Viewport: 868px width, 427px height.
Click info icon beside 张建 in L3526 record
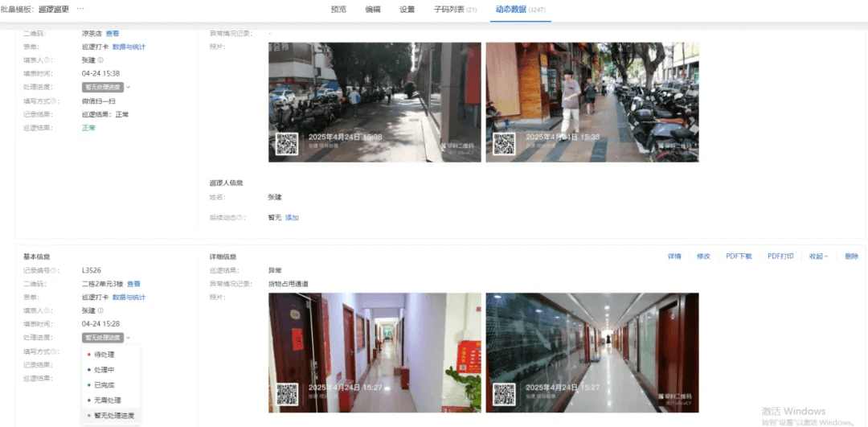pos(100,310)
